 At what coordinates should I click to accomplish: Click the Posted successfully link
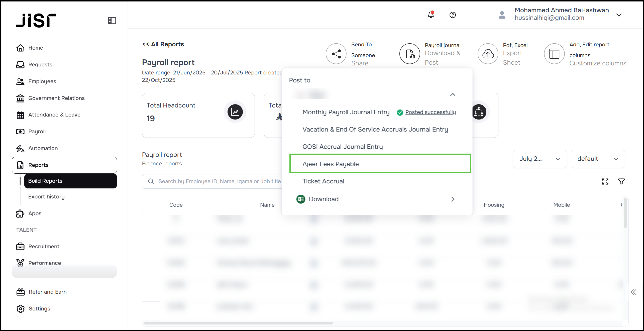pos(430,112)
